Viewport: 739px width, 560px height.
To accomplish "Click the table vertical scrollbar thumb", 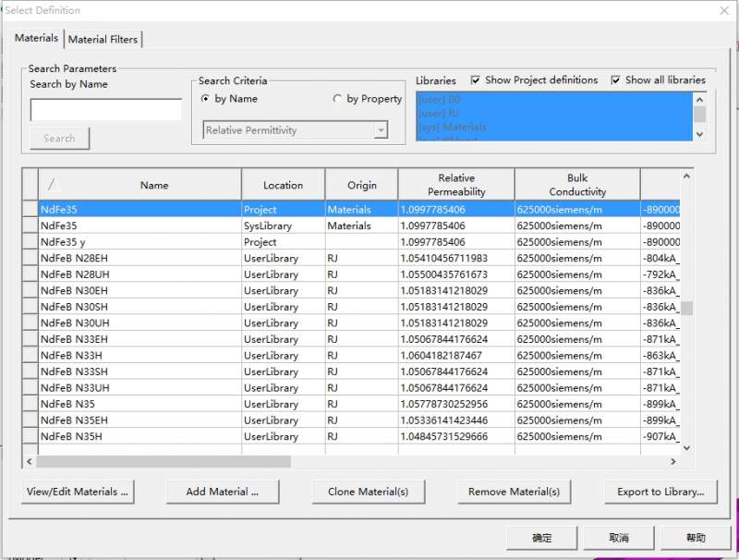I will (x=686, y=309).
